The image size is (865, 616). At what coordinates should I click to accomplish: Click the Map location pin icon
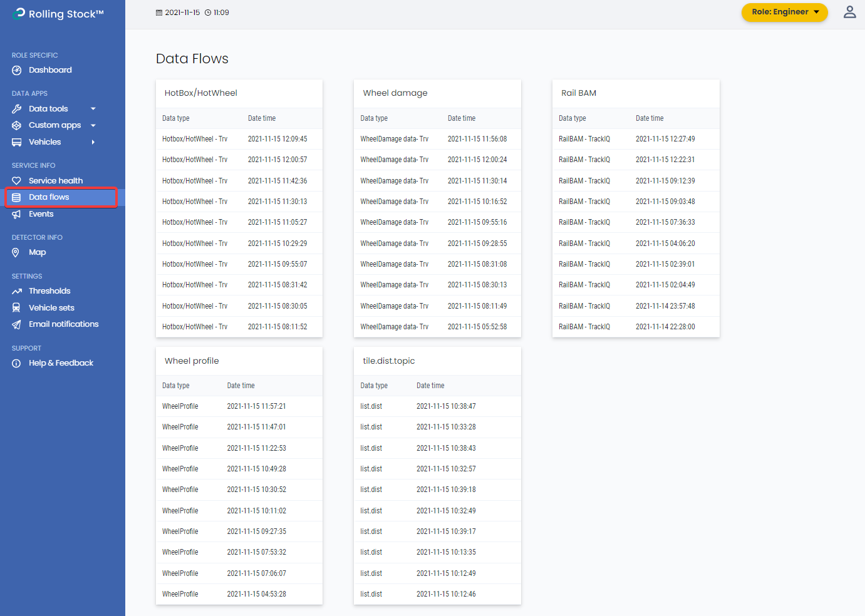coord(17,252)
